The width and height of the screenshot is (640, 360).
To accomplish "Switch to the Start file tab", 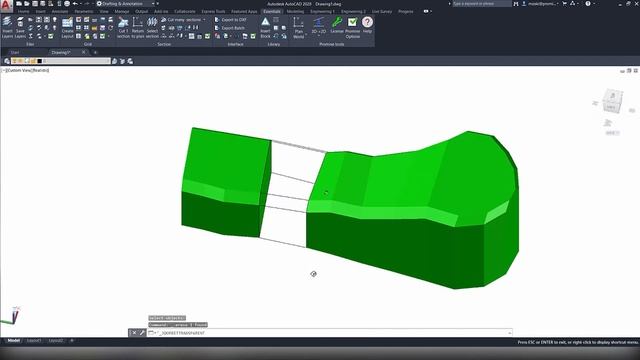I will [15, 52].
